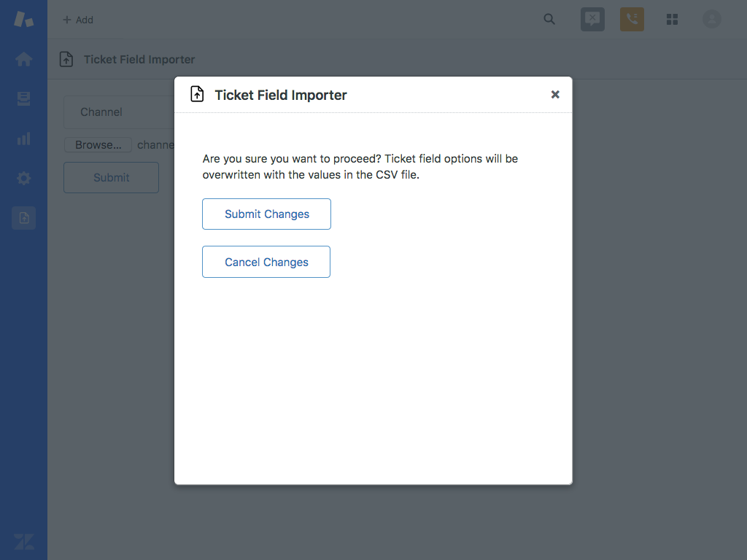Open the Admin settings gear icon

tap(23, 178)
